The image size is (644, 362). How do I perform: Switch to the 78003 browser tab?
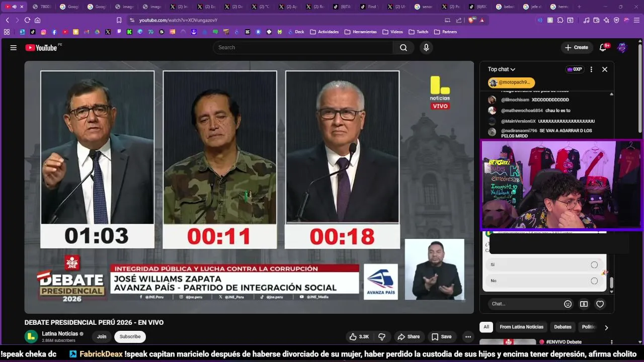pyautogui.click(x=41, y=7)
